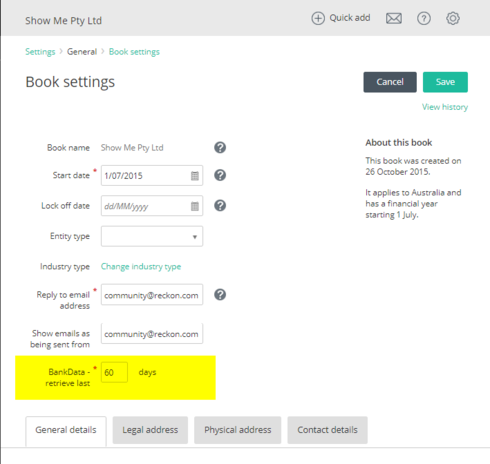Click the About this book heading

(399, 143)
